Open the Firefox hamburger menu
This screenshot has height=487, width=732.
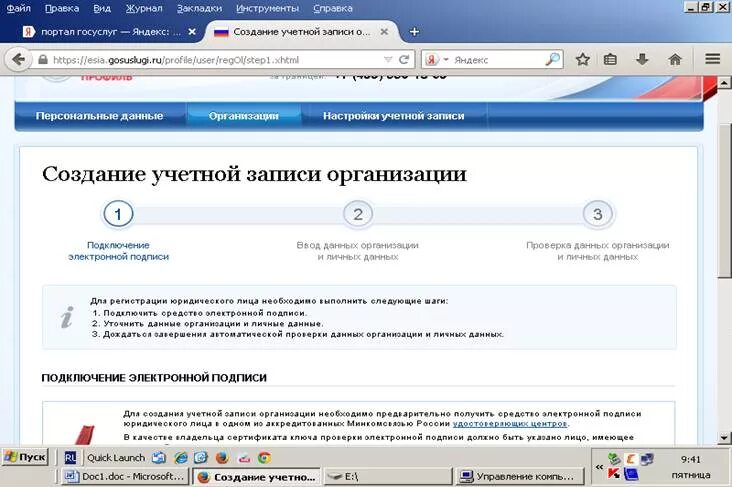pos(712,59)
